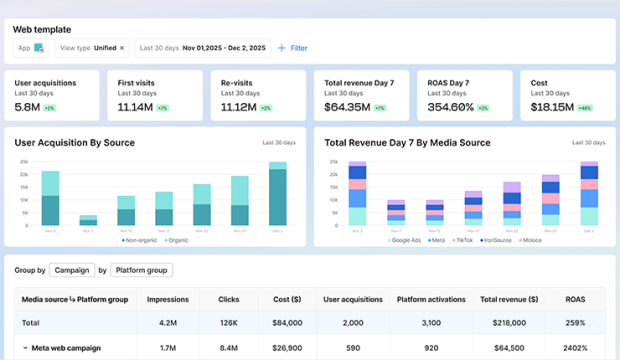Click the plus icon beside Filter
Screen dimensions: 620x360
click(x=282, y=48)
